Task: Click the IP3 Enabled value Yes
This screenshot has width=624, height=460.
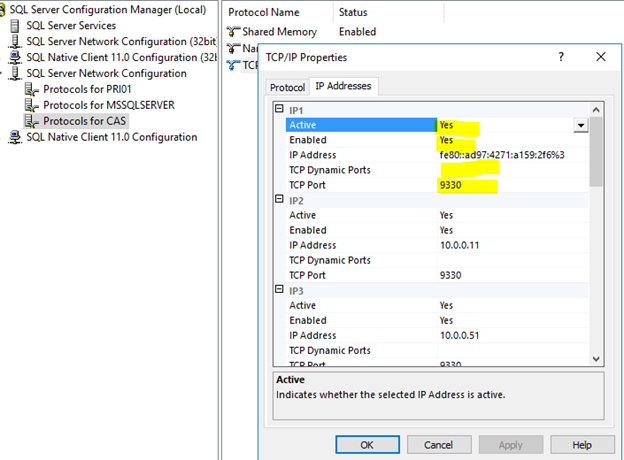Action: (446, 321)
